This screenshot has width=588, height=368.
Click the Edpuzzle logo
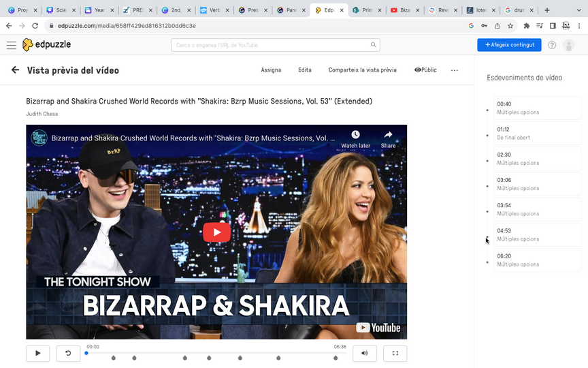pos(46,45)
